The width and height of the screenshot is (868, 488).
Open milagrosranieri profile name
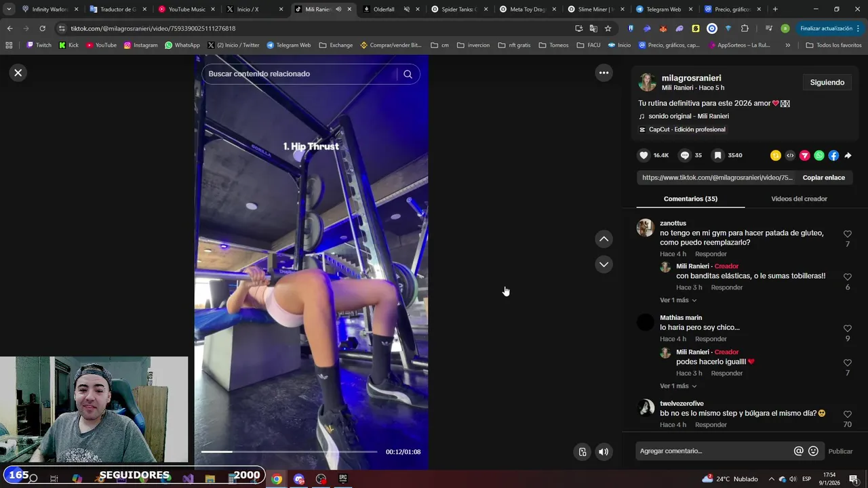point(691,78)
